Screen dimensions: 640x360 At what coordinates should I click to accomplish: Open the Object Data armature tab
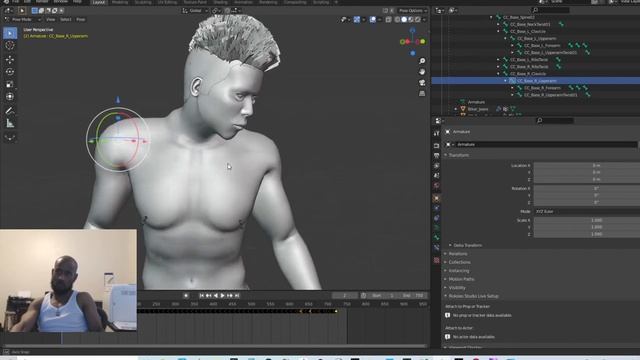(x=436, y=228)
